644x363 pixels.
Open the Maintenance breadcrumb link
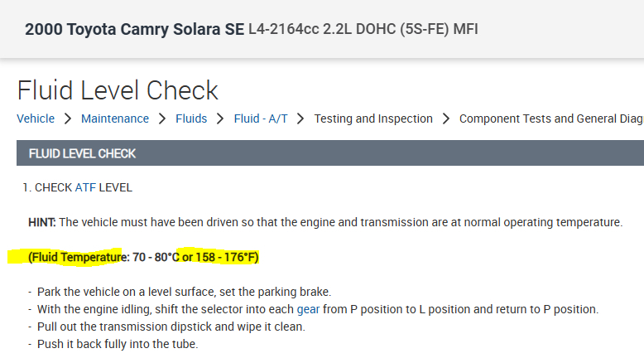coord(115,119)
